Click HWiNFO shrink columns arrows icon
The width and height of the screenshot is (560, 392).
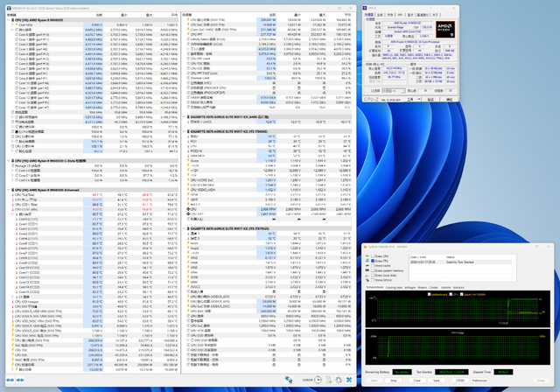(20, 380)
